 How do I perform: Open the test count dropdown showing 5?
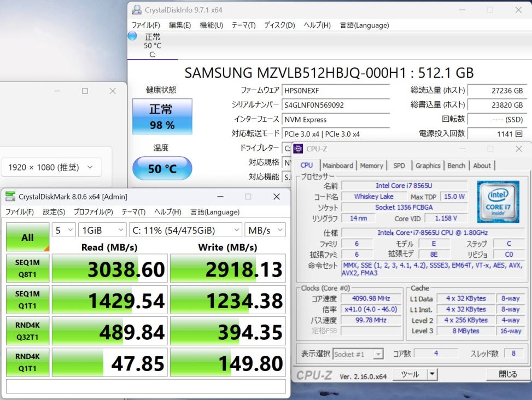pyautogui.click(x=64, y=230)
